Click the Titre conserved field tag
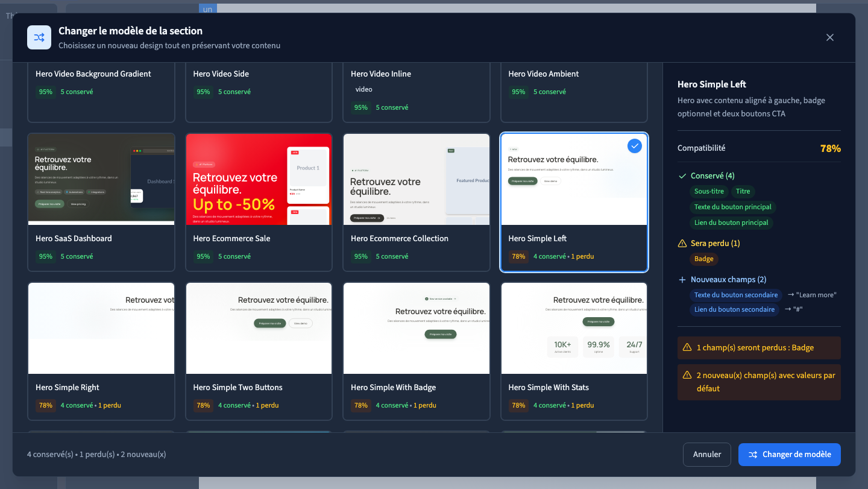 pos(743,192)
